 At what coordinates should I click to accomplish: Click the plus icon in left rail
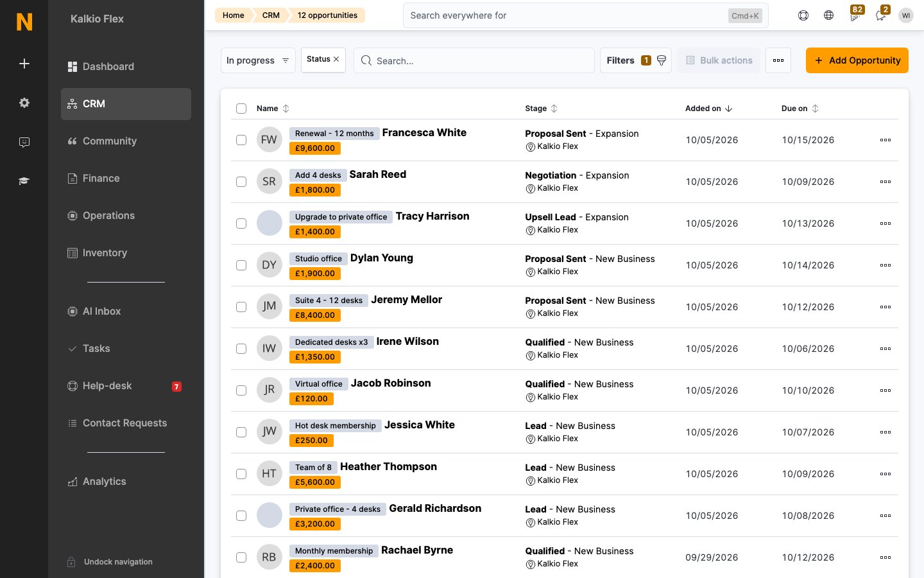tap(24, 64)
